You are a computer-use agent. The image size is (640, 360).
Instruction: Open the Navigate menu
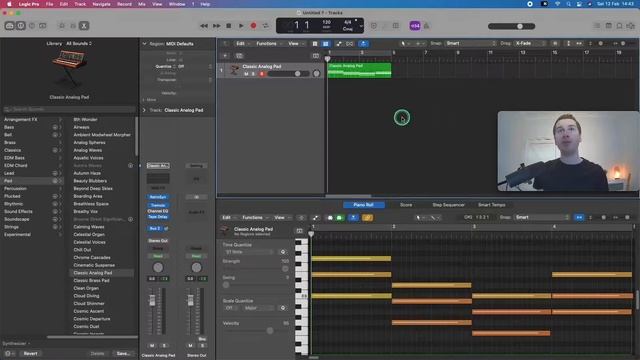[101, 4]
